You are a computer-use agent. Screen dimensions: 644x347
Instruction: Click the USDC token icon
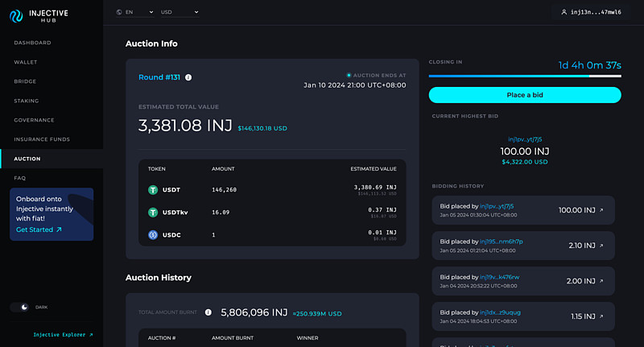tap(151, 234)
